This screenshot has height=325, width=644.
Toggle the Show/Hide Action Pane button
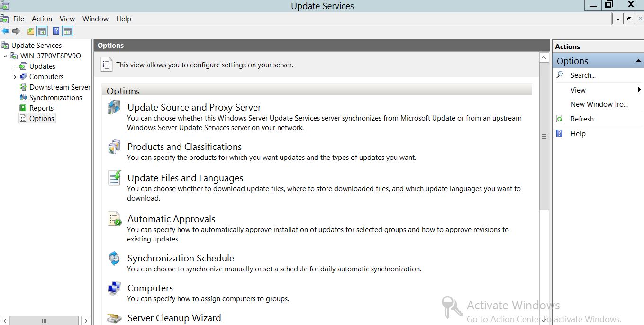(68, 31)
